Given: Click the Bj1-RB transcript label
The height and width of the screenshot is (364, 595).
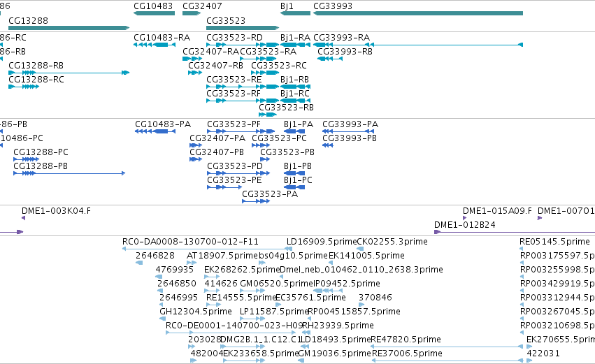Looking at the screenshot, I should [x=294, y=80].
